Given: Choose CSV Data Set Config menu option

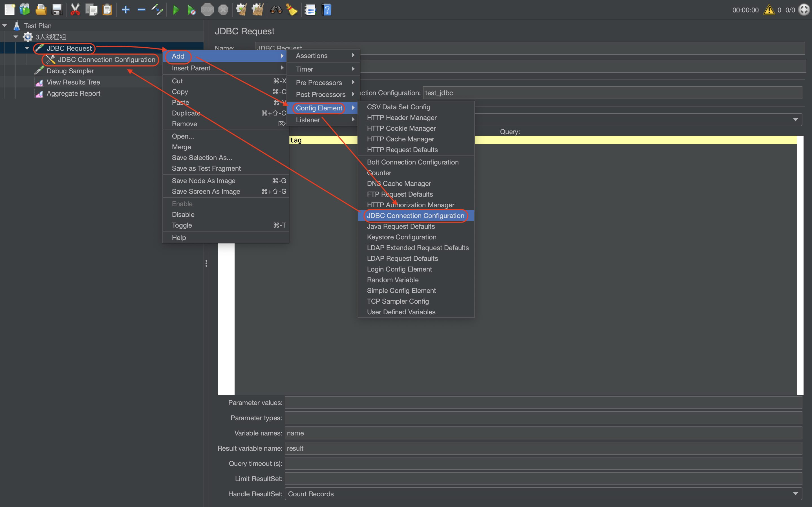Looking at the screenshot, I should 399,107.
